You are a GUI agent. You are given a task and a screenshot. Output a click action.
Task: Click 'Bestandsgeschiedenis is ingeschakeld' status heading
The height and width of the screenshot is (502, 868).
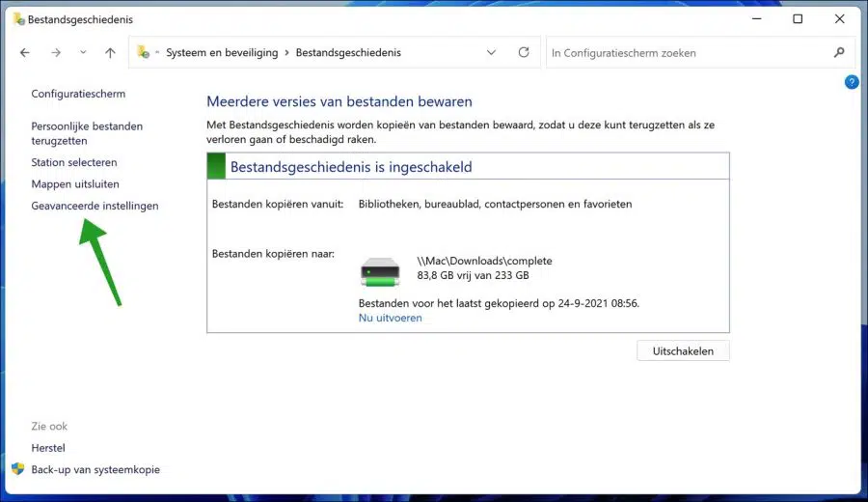click(x=351, y=167)
